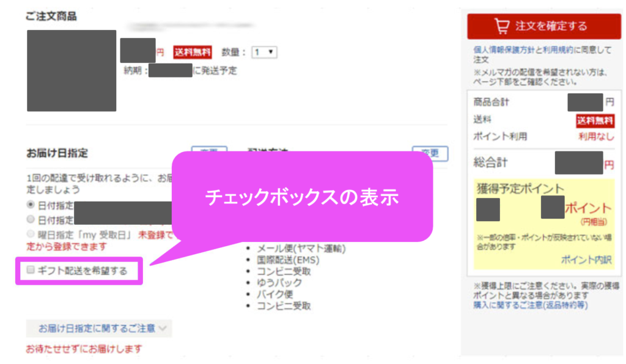
Task: Select the first 日付指定 radio button
Action: pos(31,205)
